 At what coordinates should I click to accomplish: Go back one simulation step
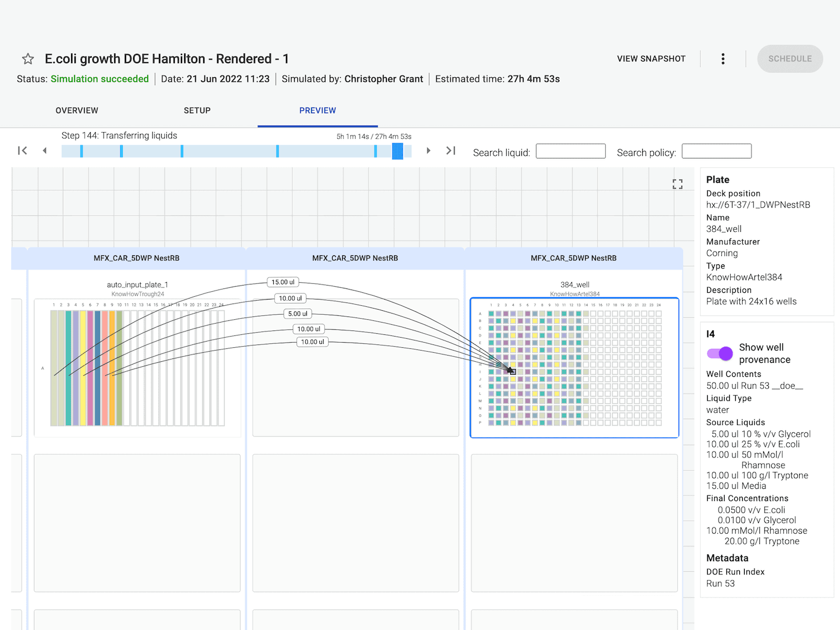click(x=45, y=151)
